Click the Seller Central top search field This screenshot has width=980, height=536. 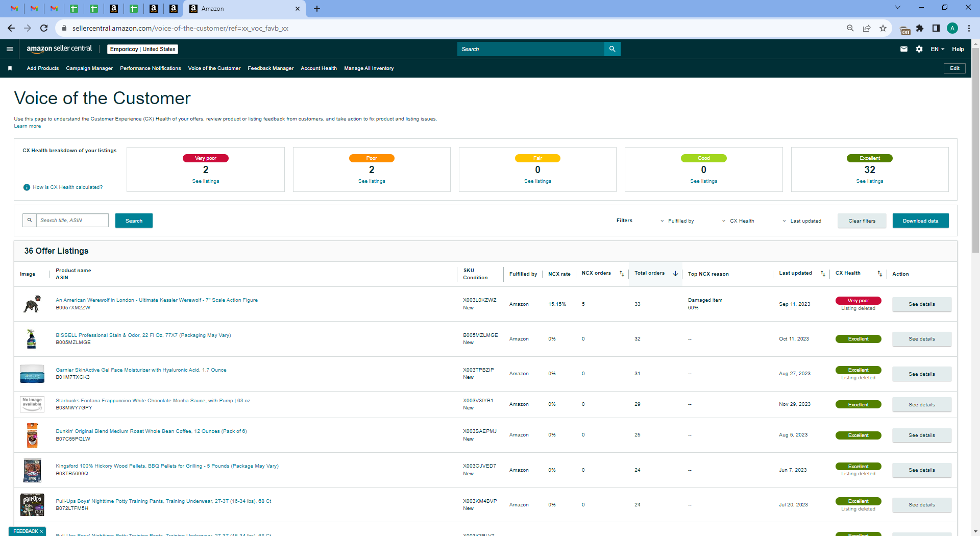531,49
